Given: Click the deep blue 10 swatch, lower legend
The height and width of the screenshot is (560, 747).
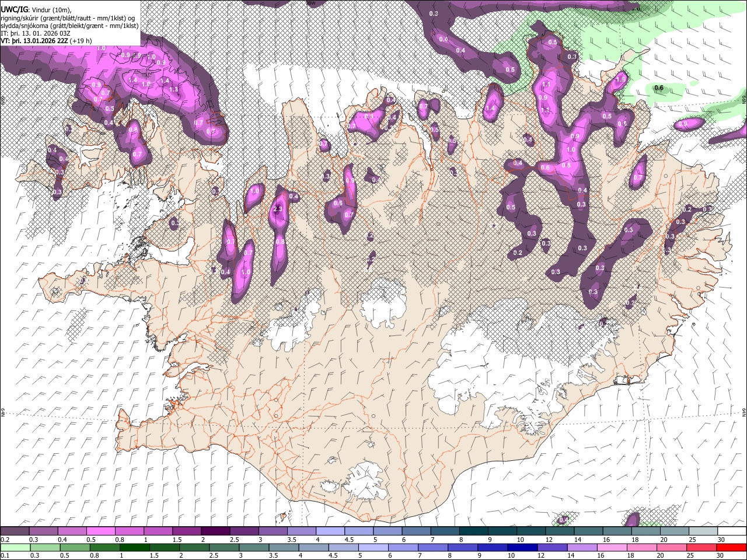Looking at the screenshot, I should point(522,547).
